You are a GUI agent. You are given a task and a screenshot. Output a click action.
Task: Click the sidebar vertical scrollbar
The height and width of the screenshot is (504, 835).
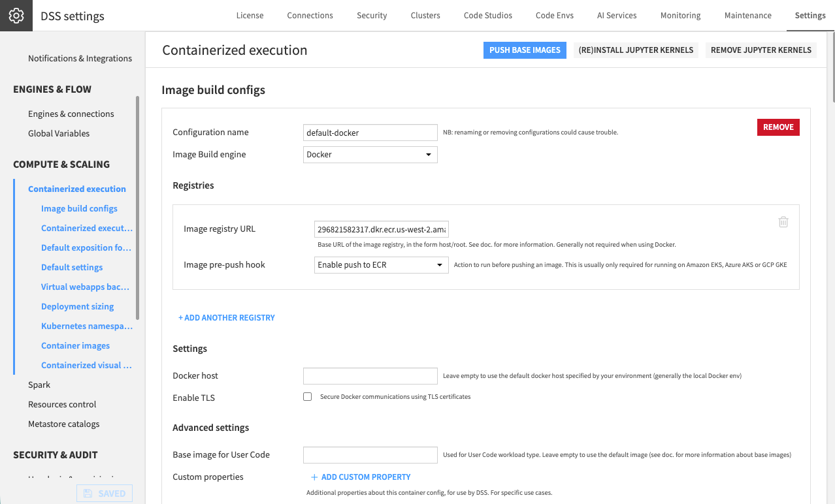pyautogui.click(x=137, y=208)
